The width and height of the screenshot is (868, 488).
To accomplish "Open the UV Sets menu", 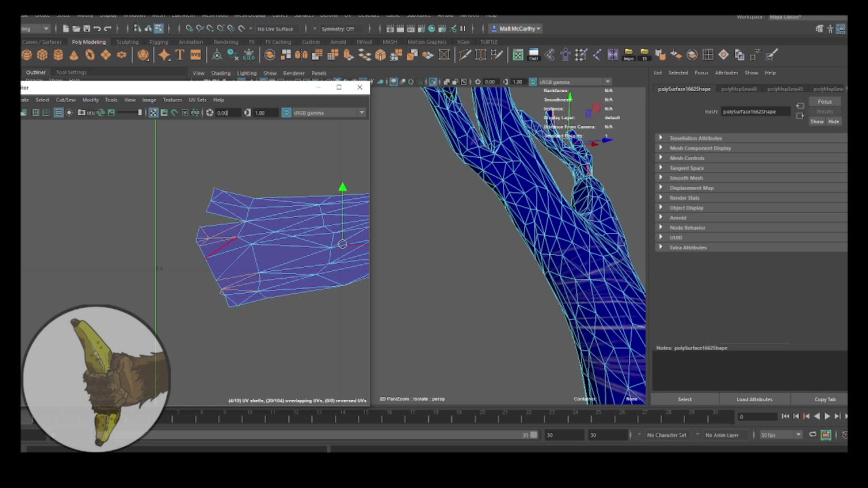I will pyautogui.click(x=197, y=100).
